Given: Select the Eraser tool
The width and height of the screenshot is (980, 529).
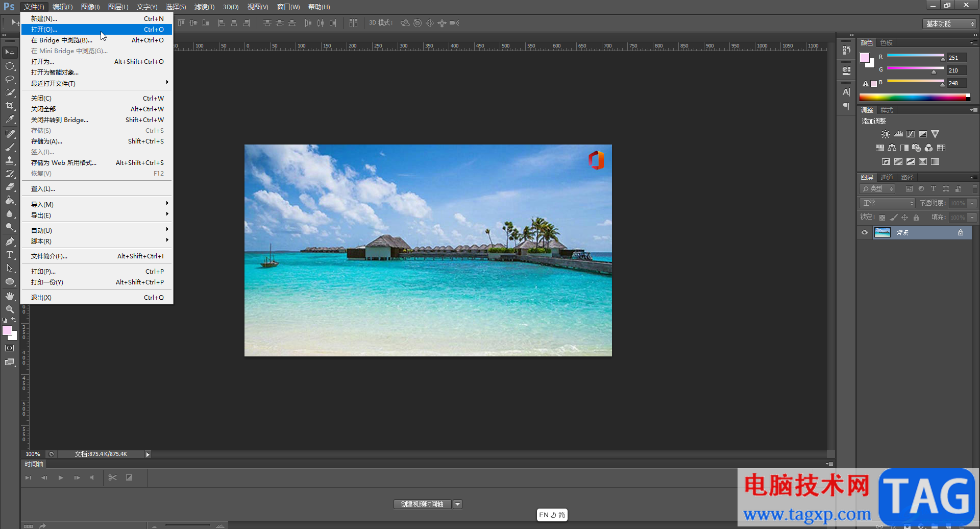Looking at the screenshot, I should coord(10,187).
